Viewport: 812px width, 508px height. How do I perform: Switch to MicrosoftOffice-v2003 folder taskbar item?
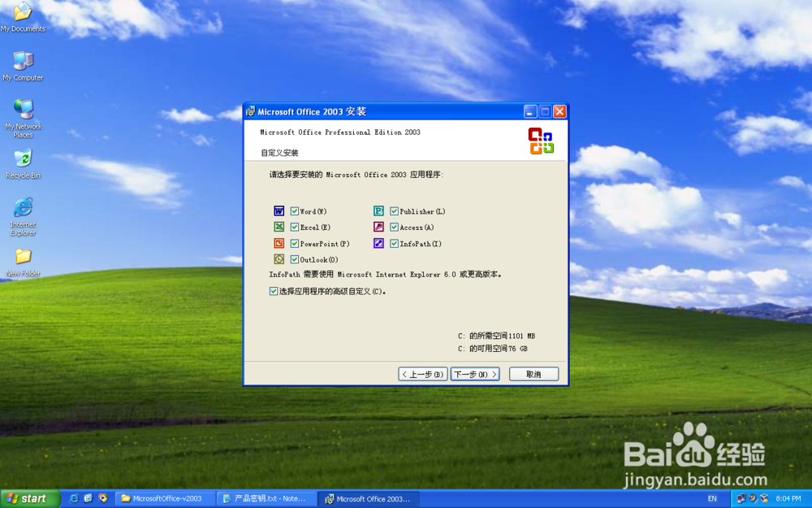click(164, 499)
